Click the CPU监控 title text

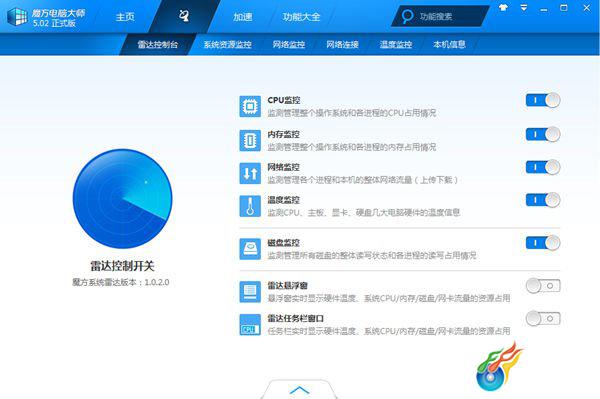click(x=284, y=100)
